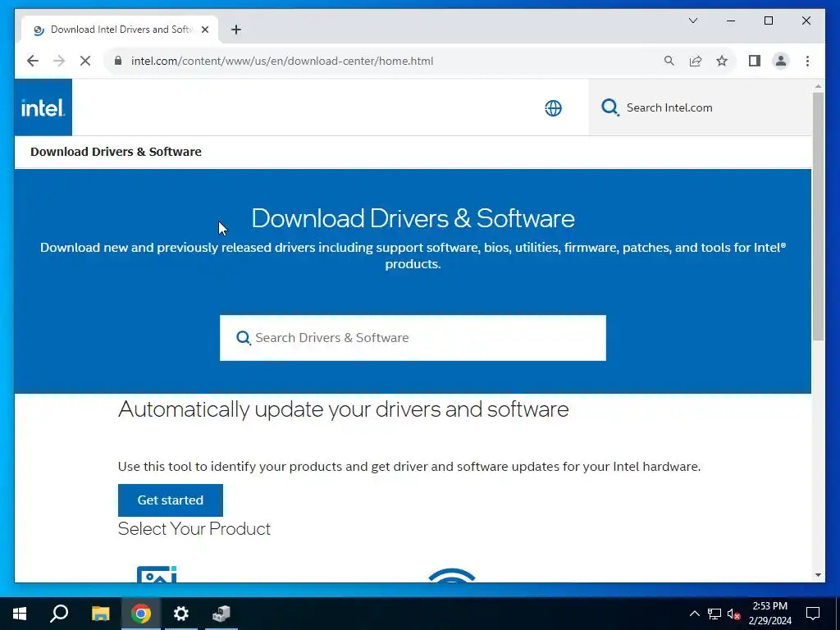This screenshot has height=630, width=840.
Task: Open the taskbar clock showing 2:53 PM
Action: [x=769, y=614]
